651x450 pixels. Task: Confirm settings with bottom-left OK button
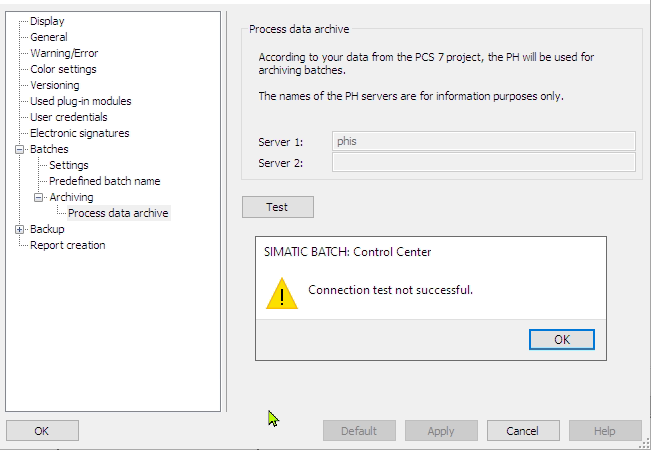(x=42, y=431)
